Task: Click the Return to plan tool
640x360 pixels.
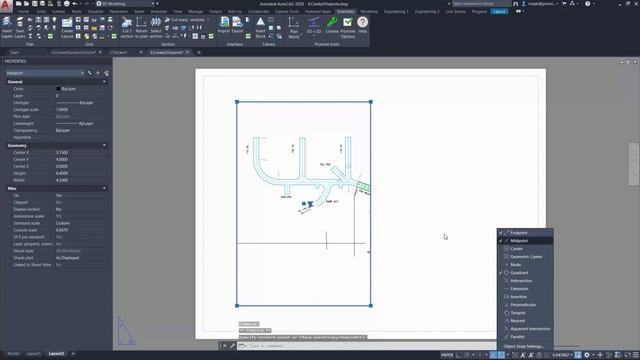Action: pyautogui.click(x=141, y=28)
